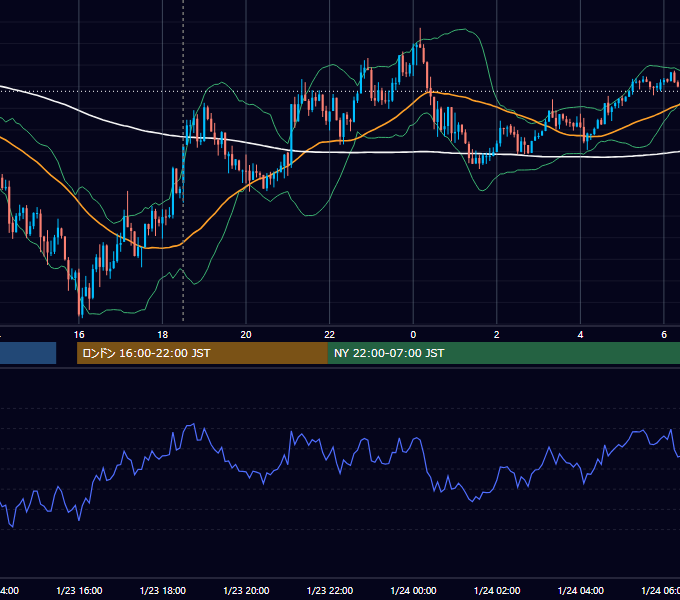Image resolution: width=680 pixels, height=600 pixels.
Task: Click the 1/23 16:00 label on indicator axis
Action: [x=79, y=590]
